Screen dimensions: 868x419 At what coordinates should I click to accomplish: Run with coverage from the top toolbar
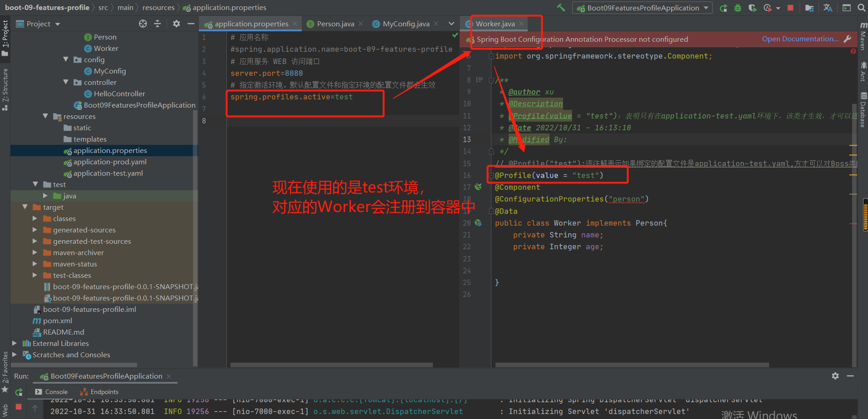pos(752,8)
